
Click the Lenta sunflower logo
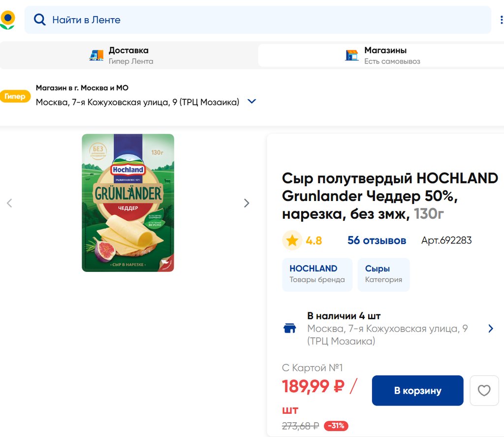tap(7, 20)
